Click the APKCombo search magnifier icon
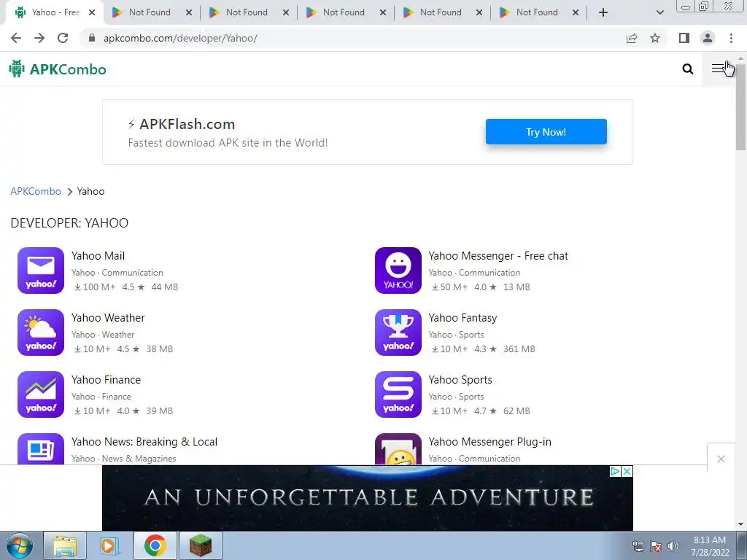This screenshot has width=747, height=560. tap(687, 69)
